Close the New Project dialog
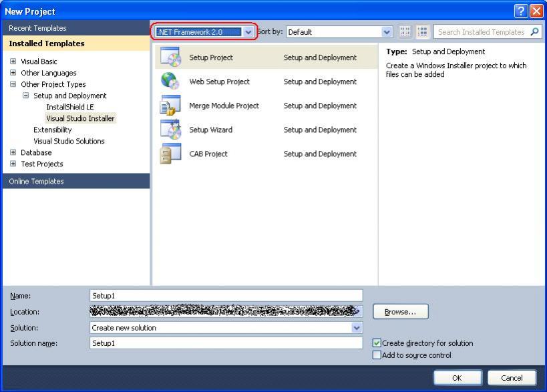 pyautogui.click(x=536, y=11)
